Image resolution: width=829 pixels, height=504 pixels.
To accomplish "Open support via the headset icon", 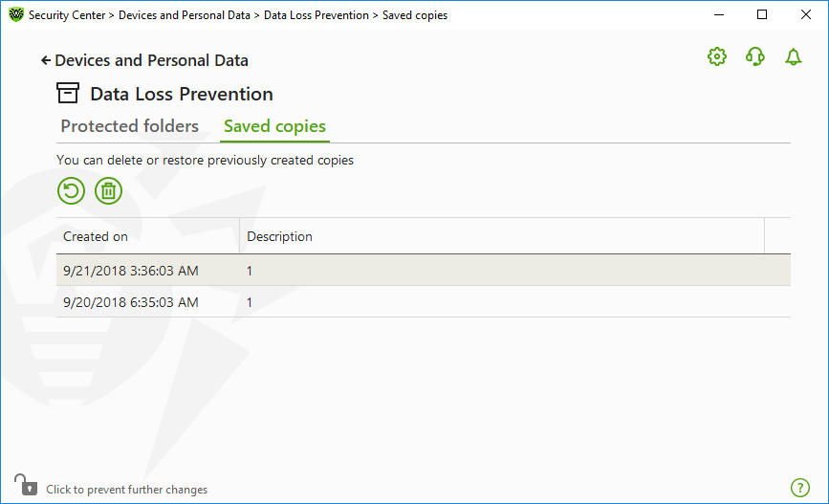I will 755,56.
